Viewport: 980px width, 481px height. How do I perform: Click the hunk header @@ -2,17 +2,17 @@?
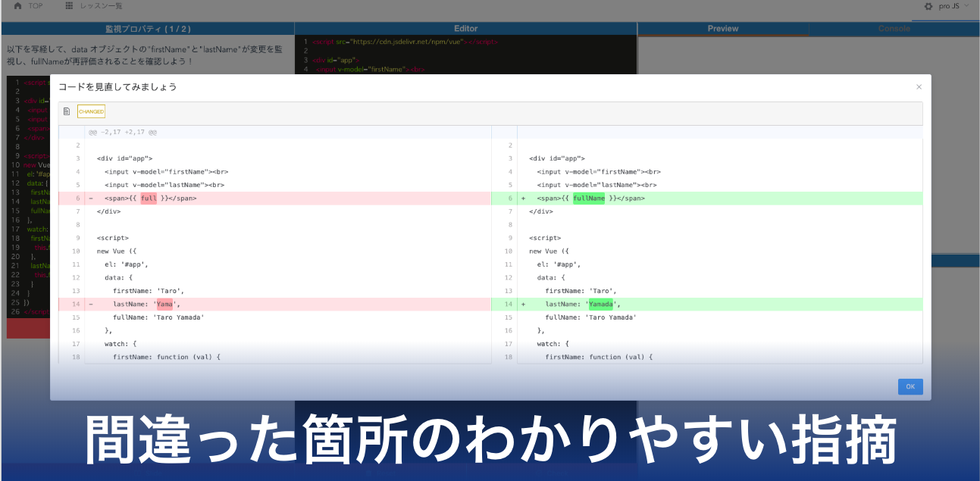pyautogui.click(x=122, y=133)
